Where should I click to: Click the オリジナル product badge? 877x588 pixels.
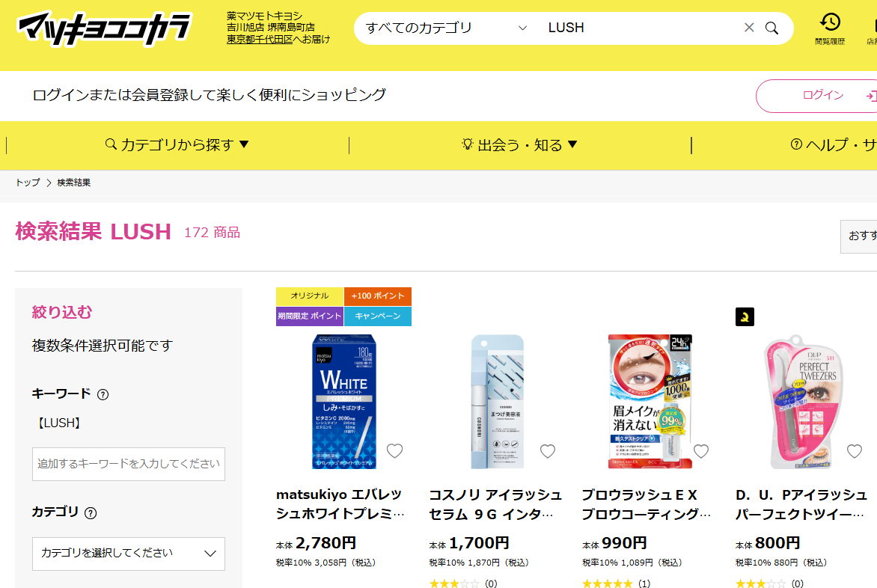click(x=310, y=296)
